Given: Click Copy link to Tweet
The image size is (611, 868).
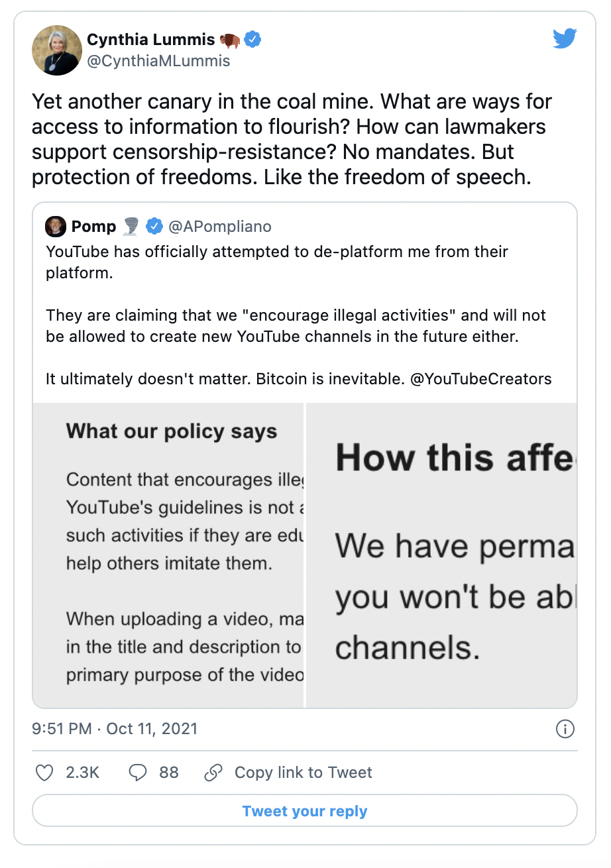Looking at the screenshot, I should (304, 772).
